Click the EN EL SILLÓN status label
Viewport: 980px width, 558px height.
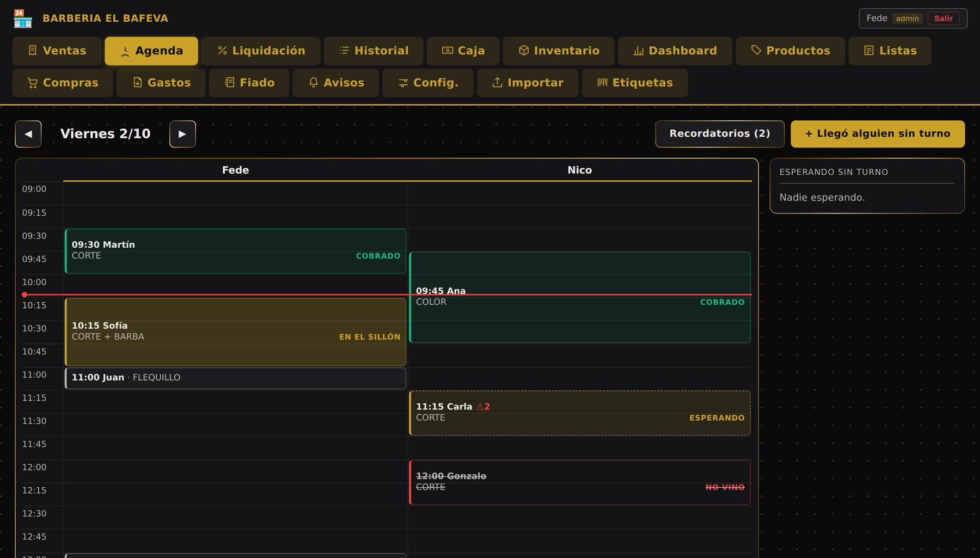pos(370,337)
